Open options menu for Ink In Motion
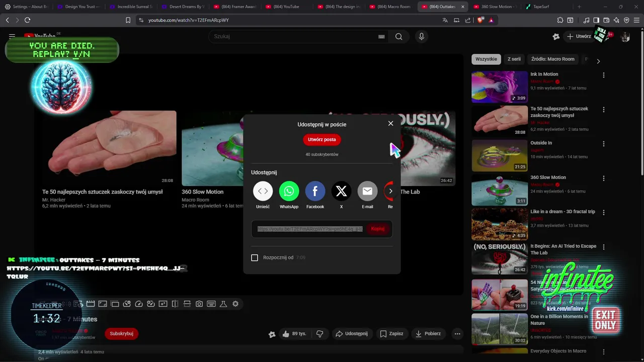The height and width of the screenshot is (362, 644). point(603,75)
